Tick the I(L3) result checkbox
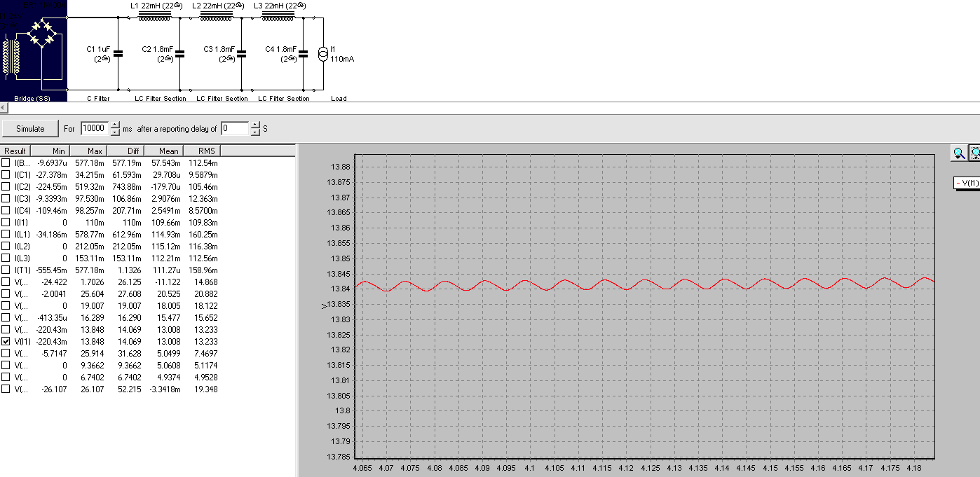Screen dimensions: 980x477 tap(6, 258)
